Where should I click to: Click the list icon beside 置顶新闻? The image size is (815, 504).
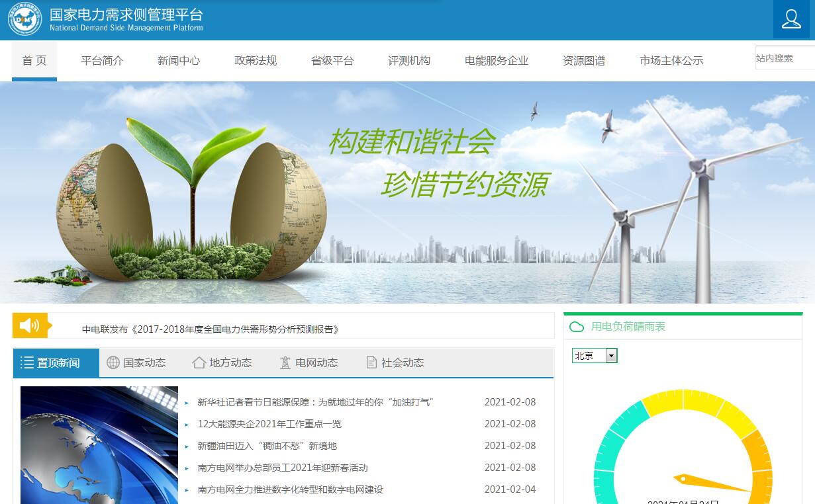point(27,362)
